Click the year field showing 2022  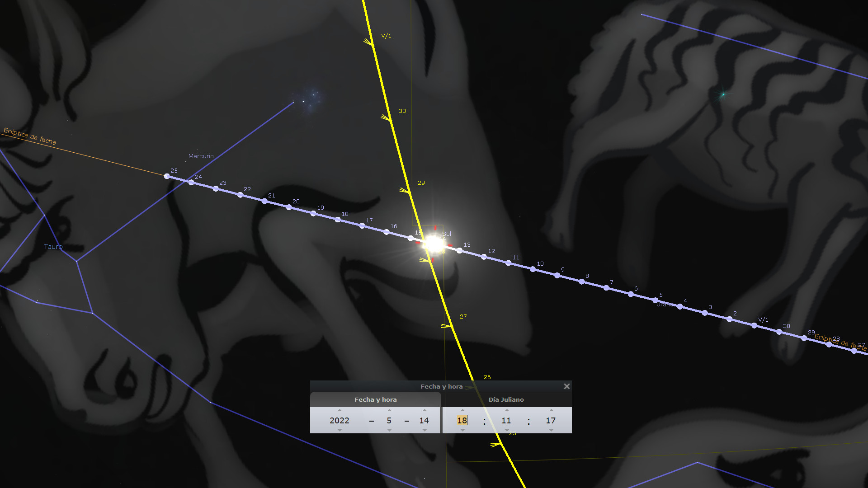(340, 420)
